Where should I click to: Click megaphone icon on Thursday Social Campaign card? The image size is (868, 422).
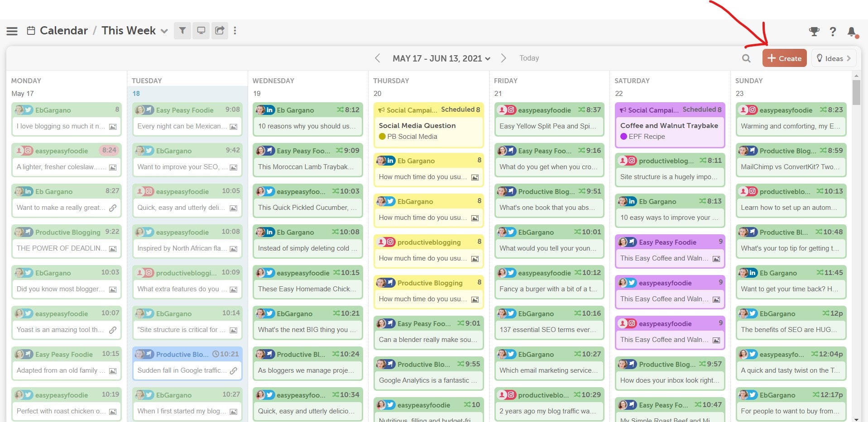click(381, 110)
